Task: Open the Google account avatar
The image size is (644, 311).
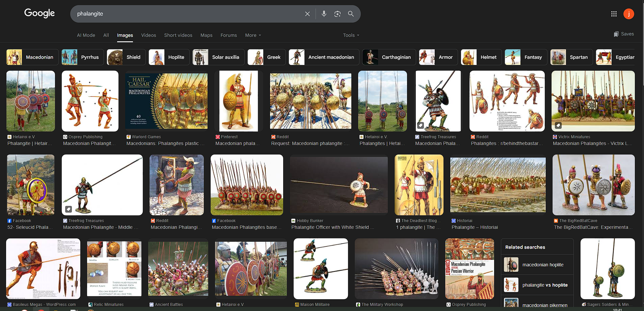Action: pos(629,14)
